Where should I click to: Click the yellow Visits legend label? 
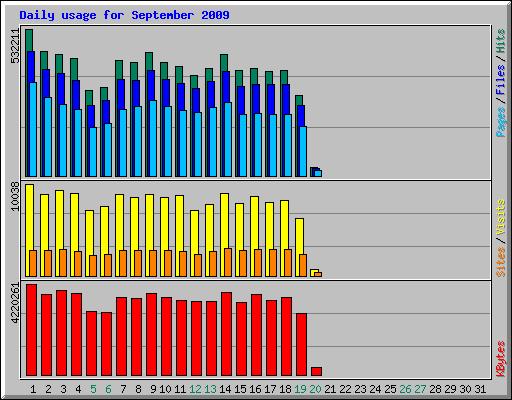pyautogui.click(x=501, y=218)
